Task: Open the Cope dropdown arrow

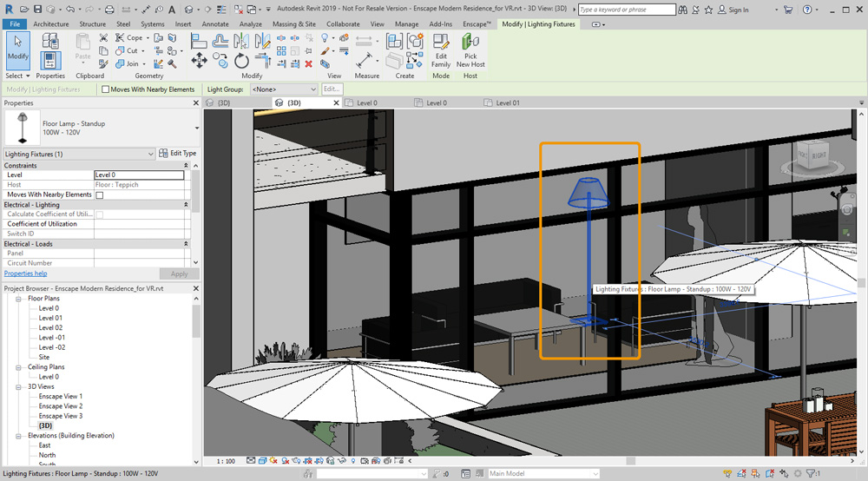Action: click(148, 37)
